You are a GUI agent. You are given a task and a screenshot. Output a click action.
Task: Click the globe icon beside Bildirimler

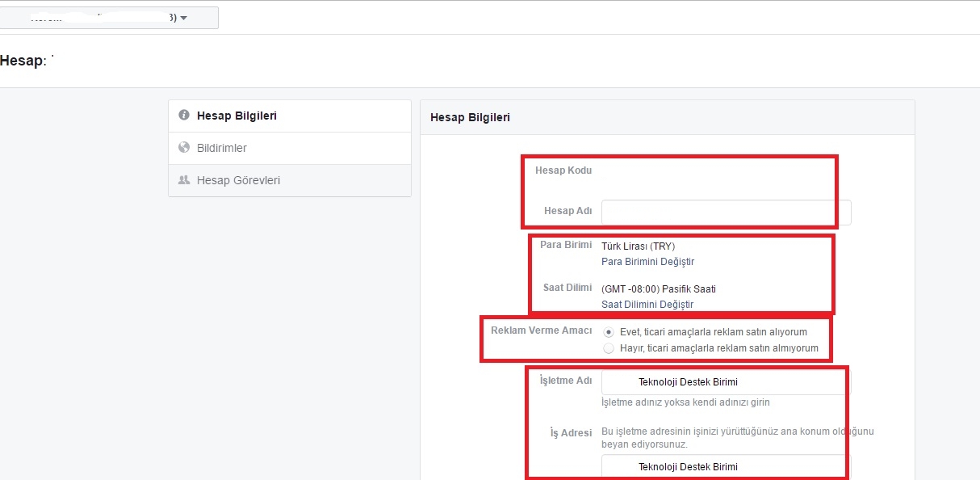tap(183, 148)
